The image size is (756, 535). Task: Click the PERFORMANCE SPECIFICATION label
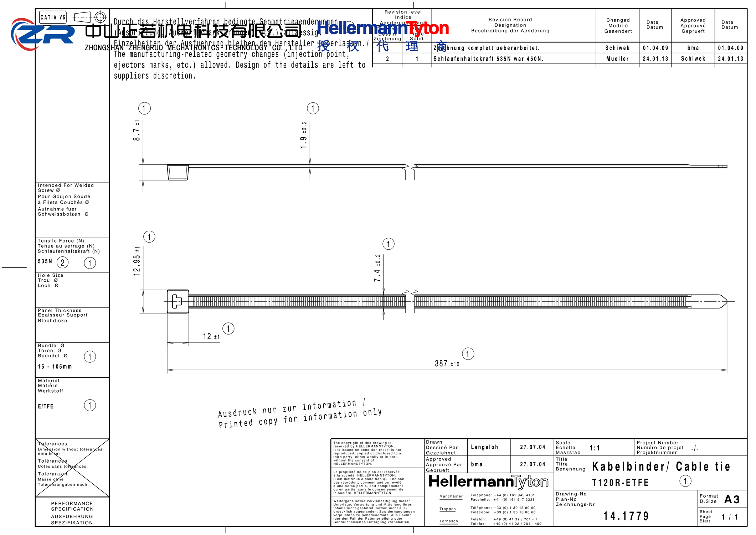[72, 506]
